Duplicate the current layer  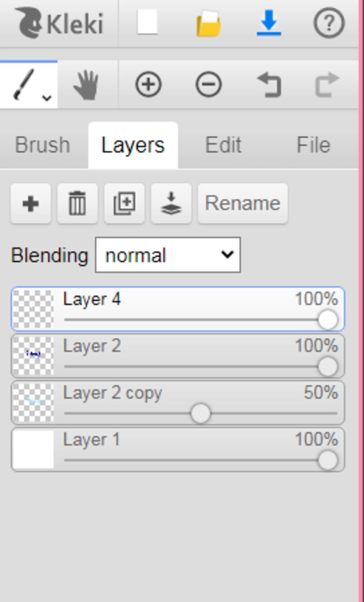pos(124,204)
